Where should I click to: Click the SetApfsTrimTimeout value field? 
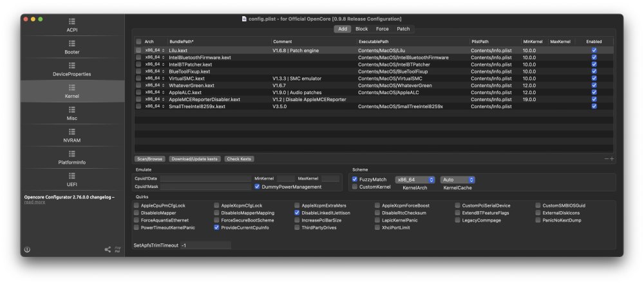(205, 245)
